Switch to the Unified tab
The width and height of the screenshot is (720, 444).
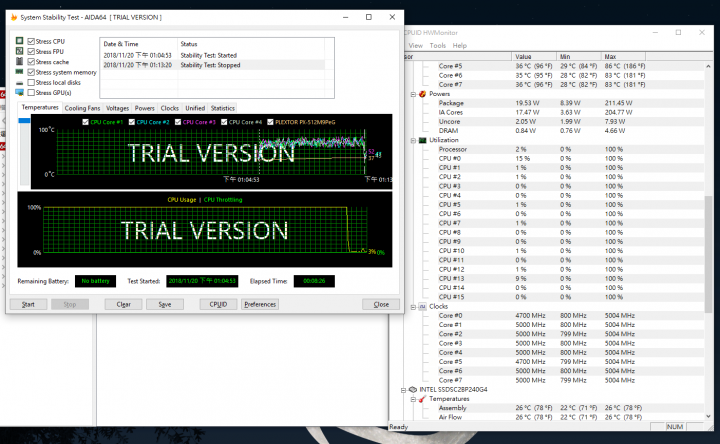click(195, 108)
